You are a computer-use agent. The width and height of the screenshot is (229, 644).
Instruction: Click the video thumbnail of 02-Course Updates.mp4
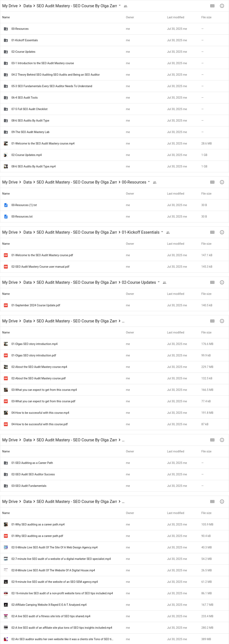pos(6,155)
